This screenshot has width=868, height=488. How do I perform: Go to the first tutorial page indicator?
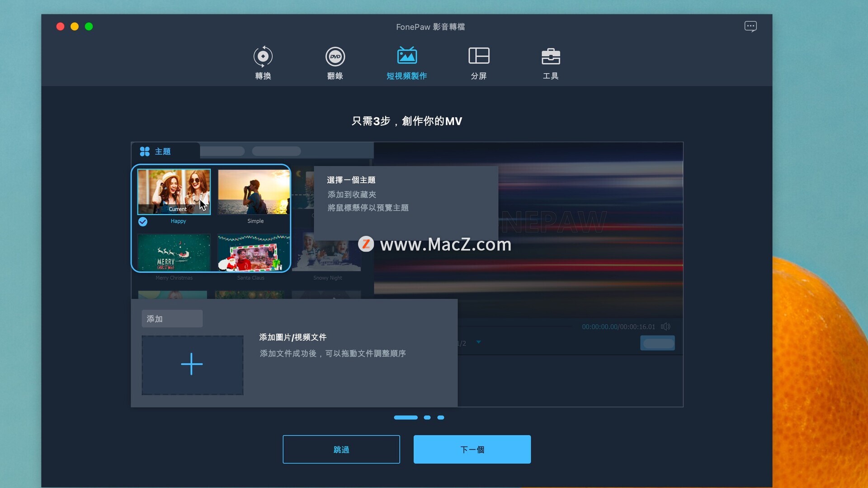(406, 418)
